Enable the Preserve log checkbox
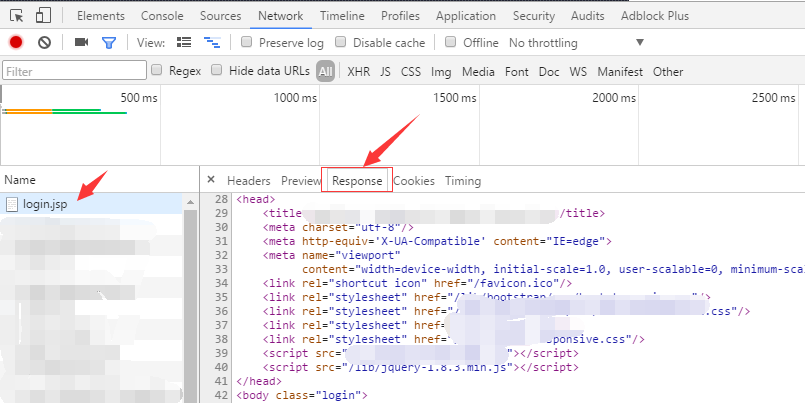Viewport: 805px width, 403px height. tap(246, 42)
